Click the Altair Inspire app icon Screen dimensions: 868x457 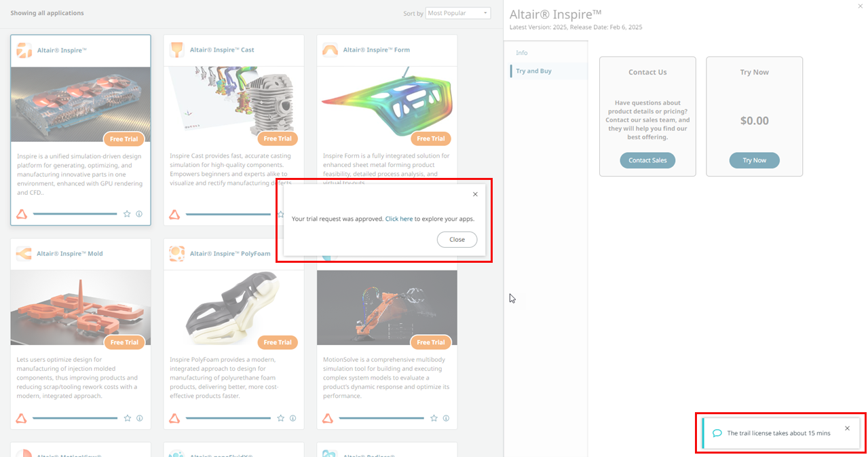click(x=24, y=50)
